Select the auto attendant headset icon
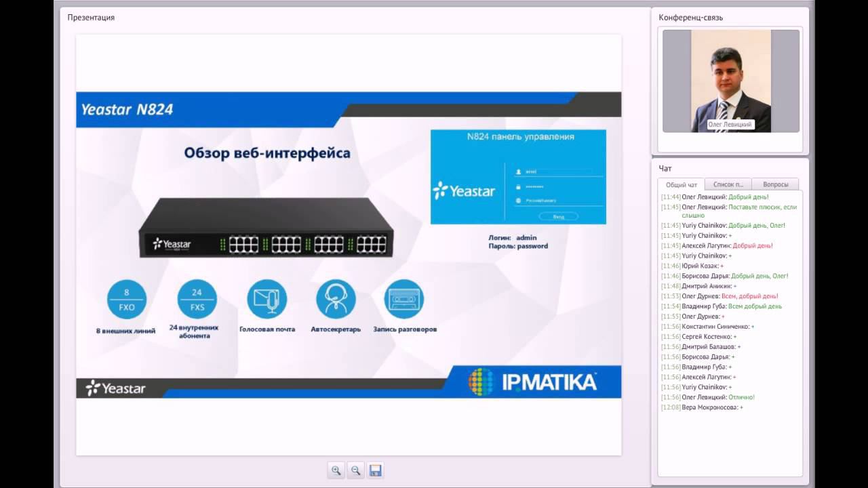Image resolution: width=868 pixels, height=488 pixels. 336,300
